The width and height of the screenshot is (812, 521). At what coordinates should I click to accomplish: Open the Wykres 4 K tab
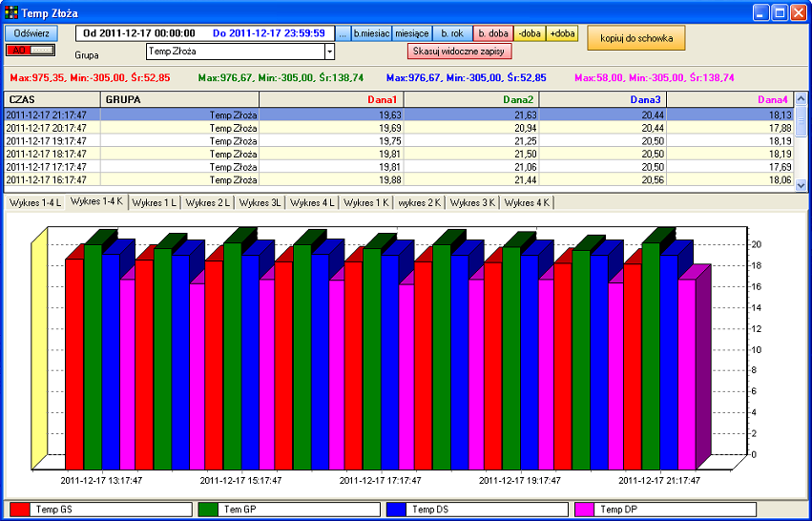(x=527, y=203)
